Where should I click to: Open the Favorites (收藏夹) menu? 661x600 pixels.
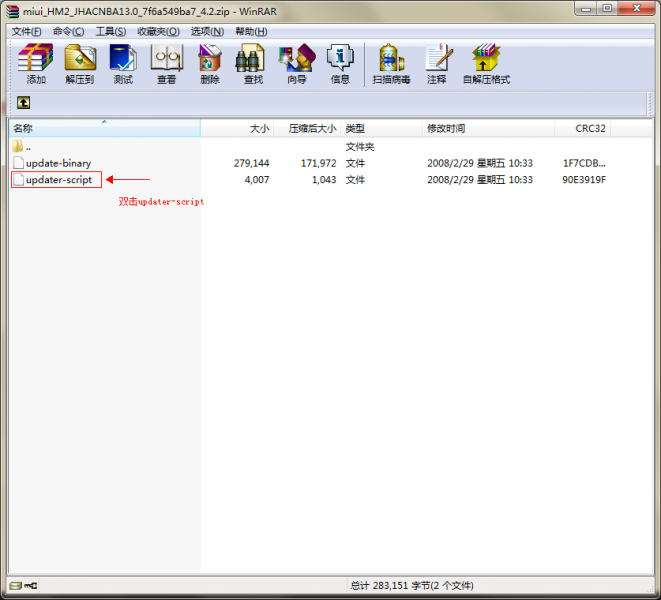tap(159, 32)
